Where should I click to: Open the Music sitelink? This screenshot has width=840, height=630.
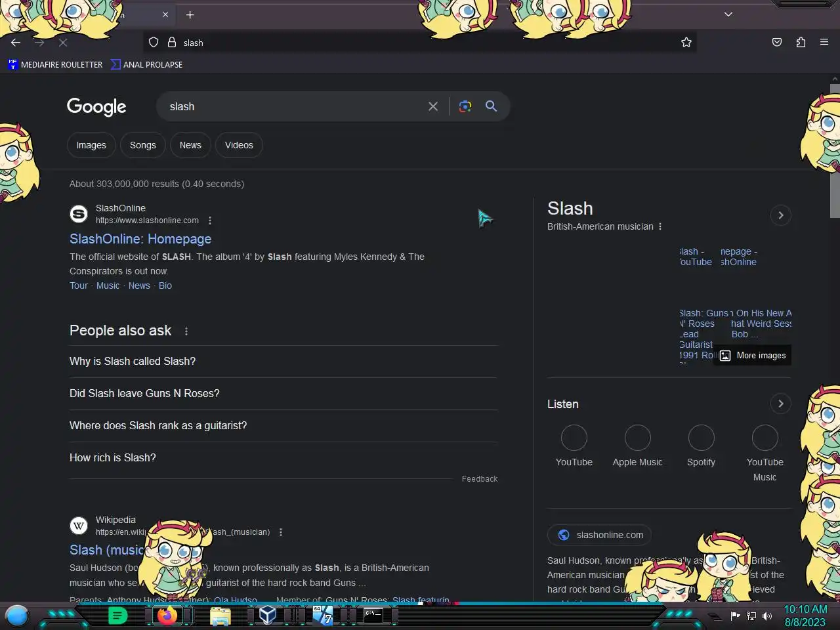108,285
